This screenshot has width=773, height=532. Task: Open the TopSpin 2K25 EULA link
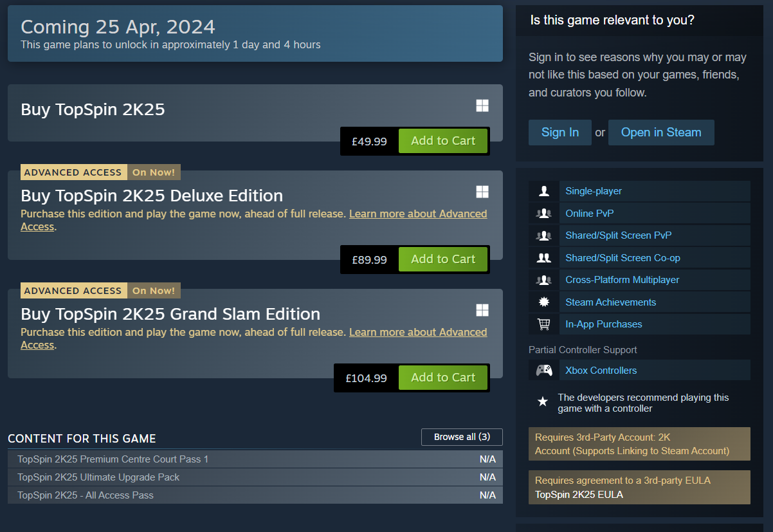tap(579, 495)
